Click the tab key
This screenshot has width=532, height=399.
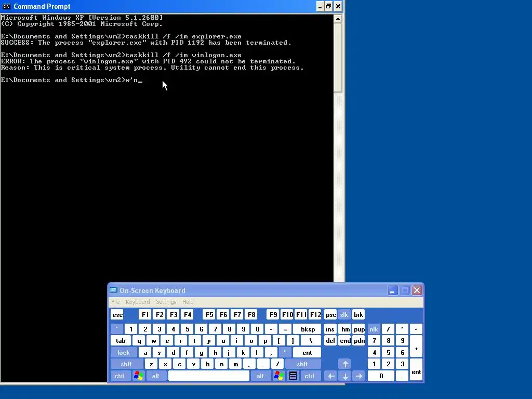[121, 341]
